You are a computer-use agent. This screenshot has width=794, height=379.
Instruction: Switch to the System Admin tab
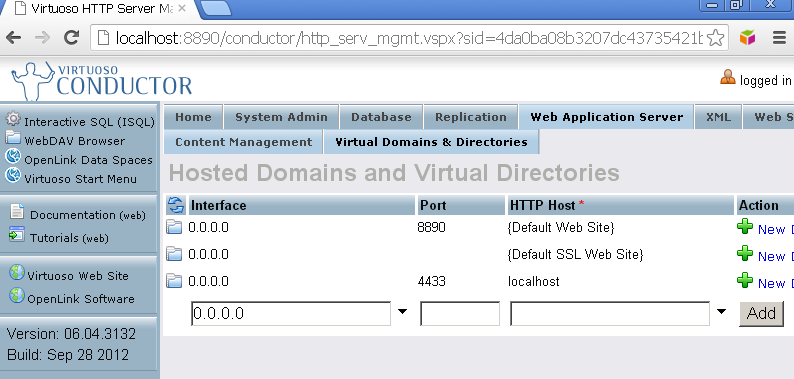281,117
